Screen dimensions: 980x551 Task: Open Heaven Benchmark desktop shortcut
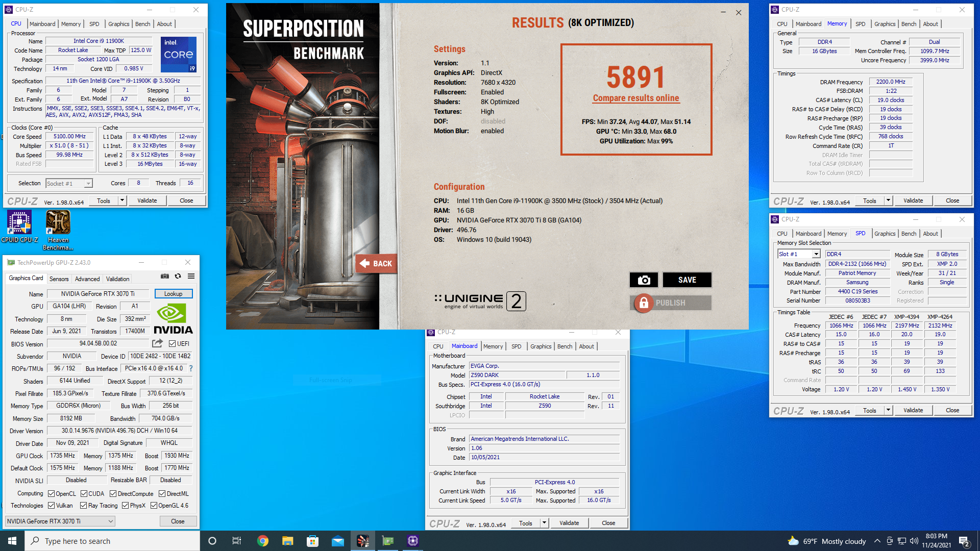click(58, 231)
